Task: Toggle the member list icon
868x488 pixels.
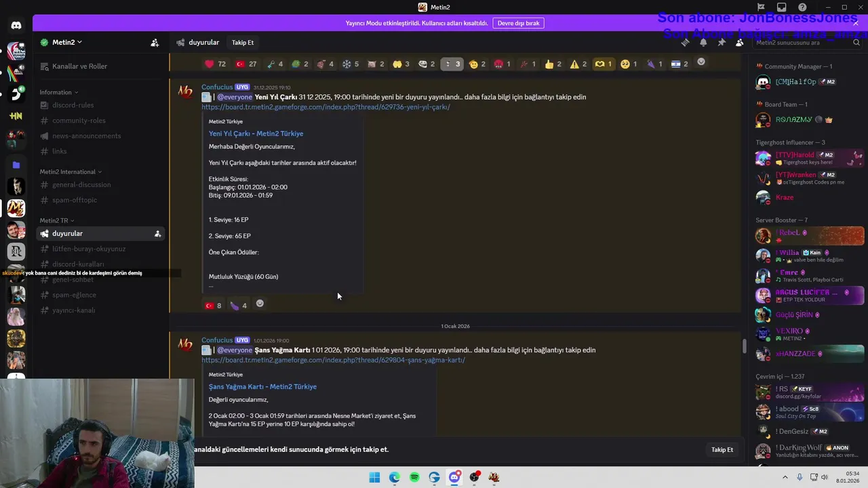Action: click(740, 42)
